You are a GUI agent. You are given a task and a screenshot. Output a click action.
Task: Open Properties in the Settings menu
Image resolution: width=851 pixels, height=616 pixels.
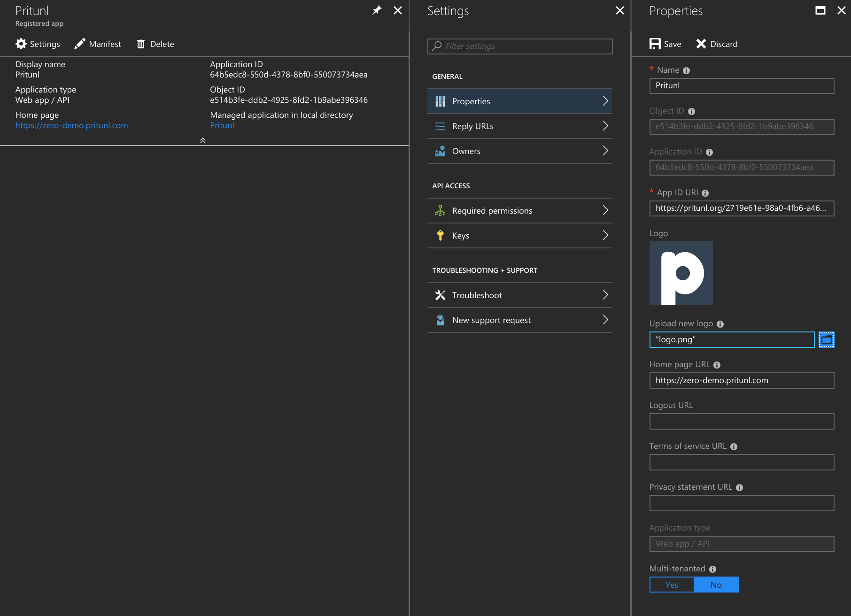point(520,101)
